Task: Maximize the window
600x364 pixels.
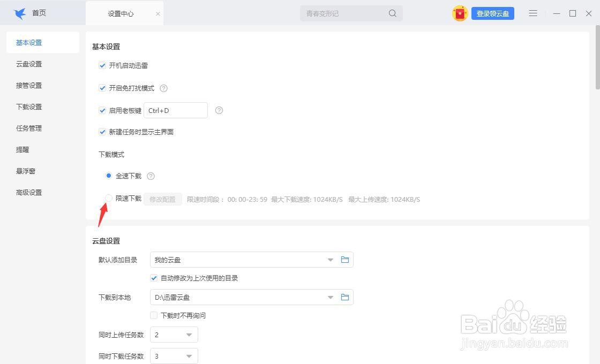Action: point(573,13)
